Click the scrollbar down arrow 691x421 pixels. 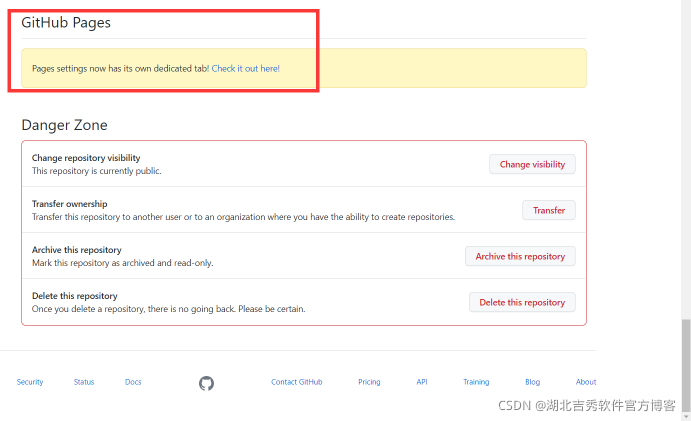point(686,416)
